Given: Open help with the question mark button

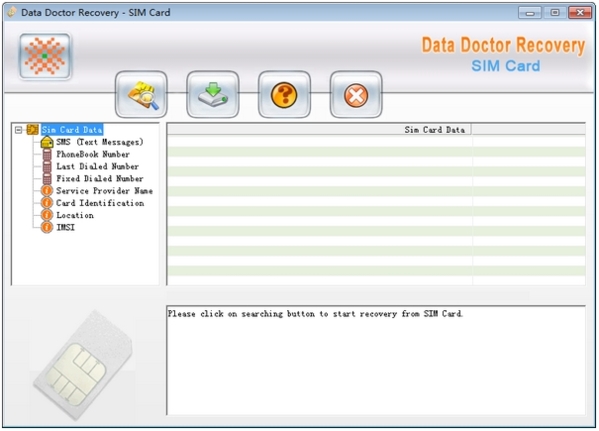Looking at the screenshot, I should 284,94.
